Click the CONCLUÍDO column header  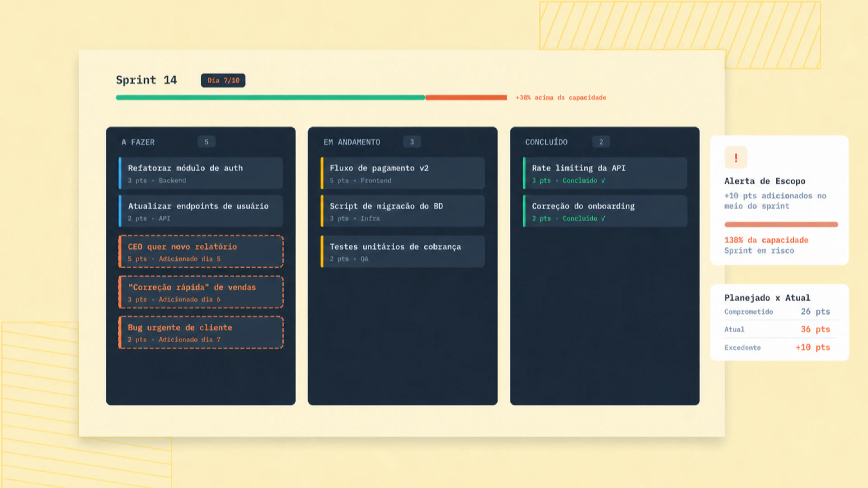(x=546, y=142)
